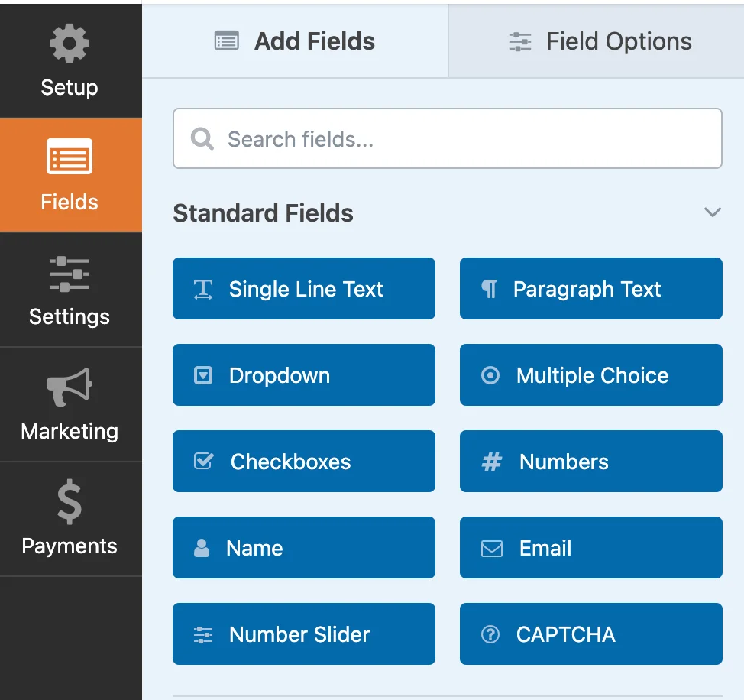Click the Standard Fields heading
Screen dimensions: 744x700
tap(263, 213)
